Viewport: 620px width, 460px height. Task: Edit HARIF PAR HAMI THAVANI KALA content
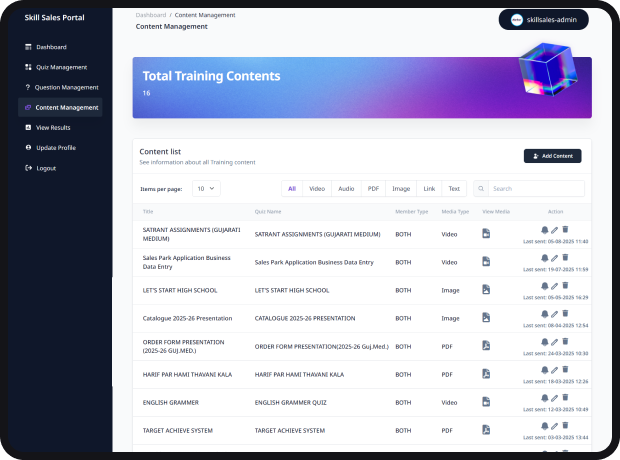(554, 370)
